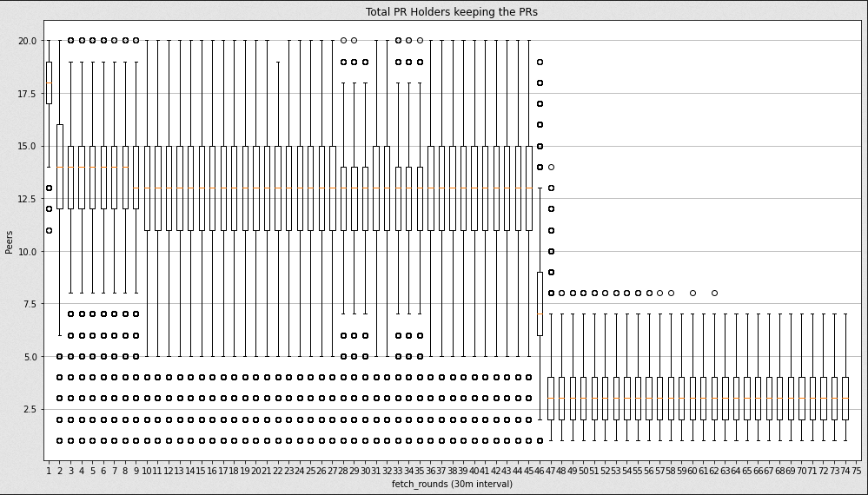Select the y-axis tick label 2.5
The width and height of the screenshot is (868, 495).
click(30, 409)
